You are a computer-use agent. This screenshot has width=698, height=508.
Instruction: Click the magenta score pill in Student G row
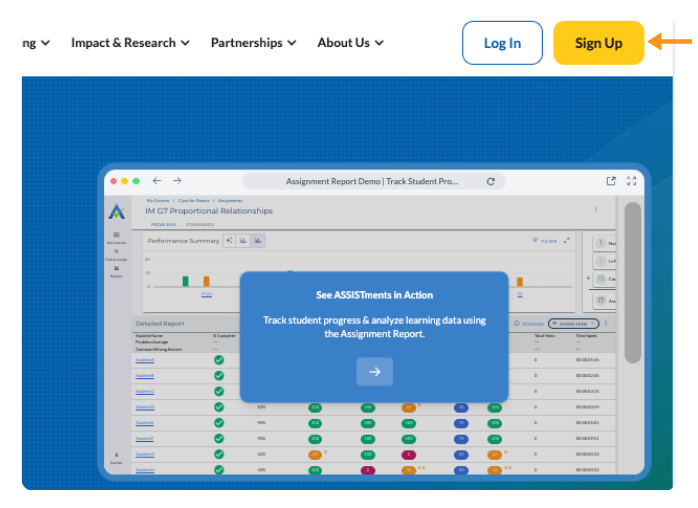(409, 455)
